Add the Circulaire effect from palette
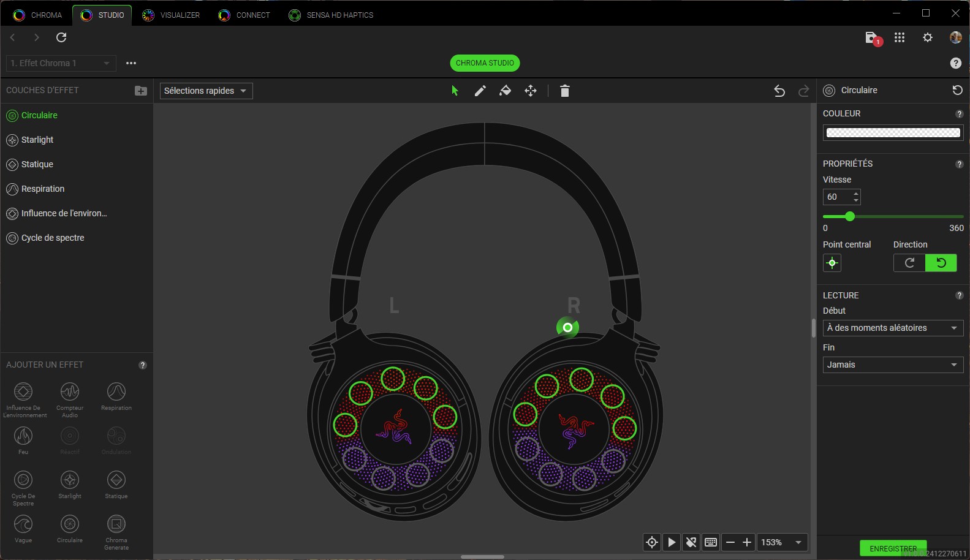The width and height of the screenshot is (970, 560). click(70, 529)
